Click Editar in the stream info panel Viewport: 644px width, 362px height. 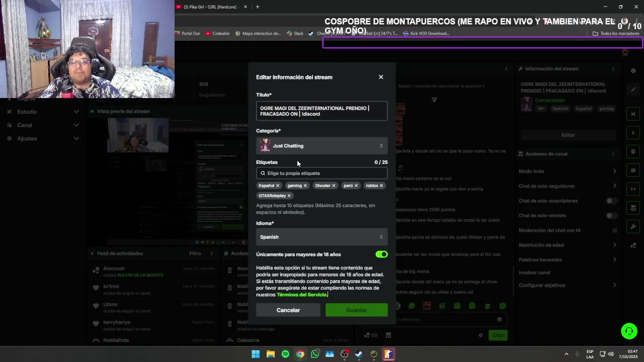pyautogui.click(x=568, y=135)
